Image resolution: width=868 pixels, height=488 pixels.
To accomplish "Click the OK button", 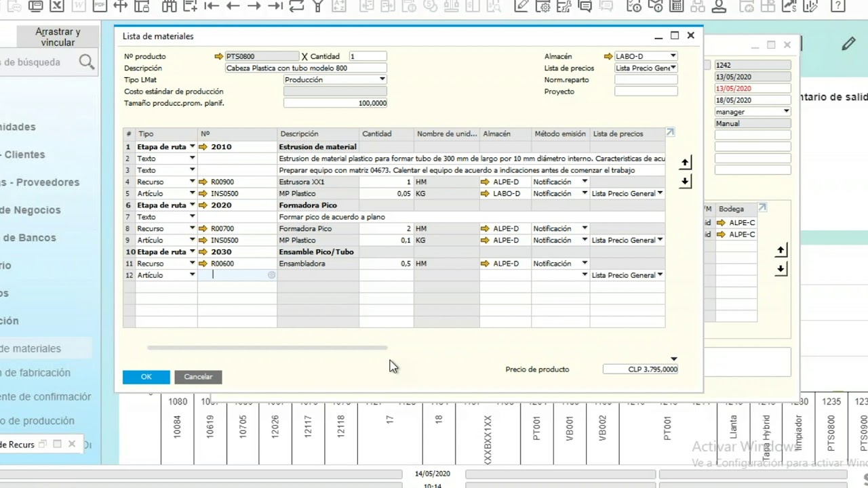I will (146, 377).
